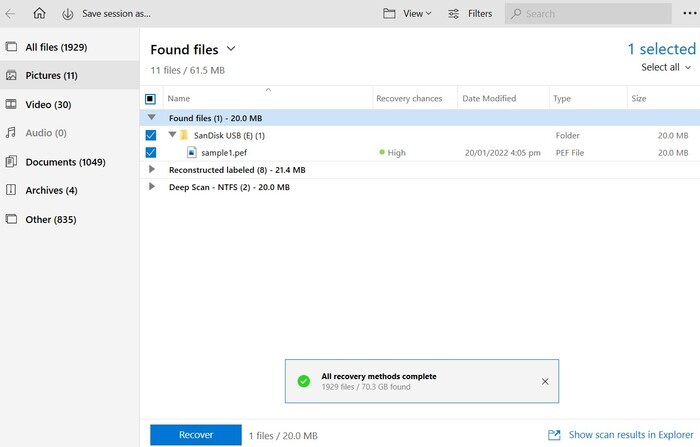Expand the Reconstructed labeled group

(x=152, y=170)
